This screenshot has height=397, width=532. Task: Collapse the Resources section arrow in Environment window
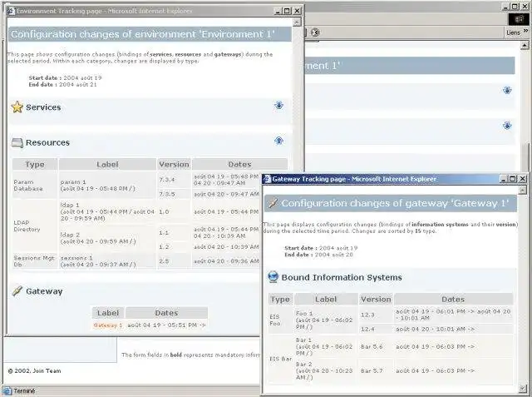(278, 141)
